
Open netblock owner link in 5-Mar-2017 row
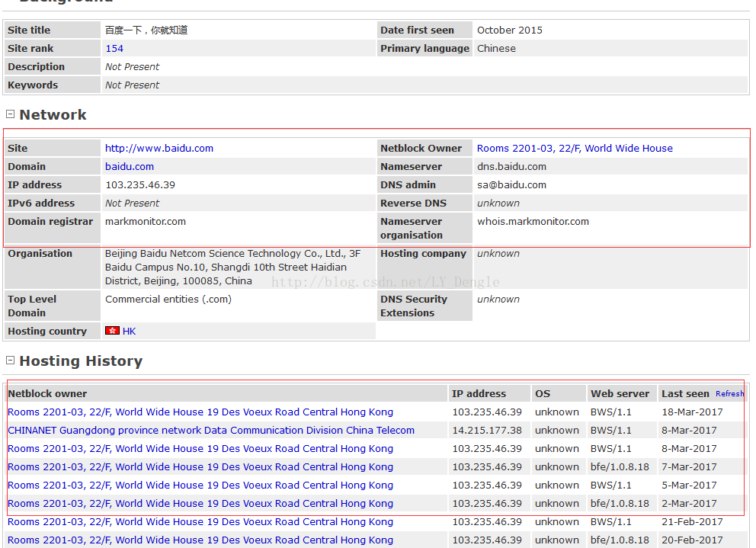click(x=200, y=486)
